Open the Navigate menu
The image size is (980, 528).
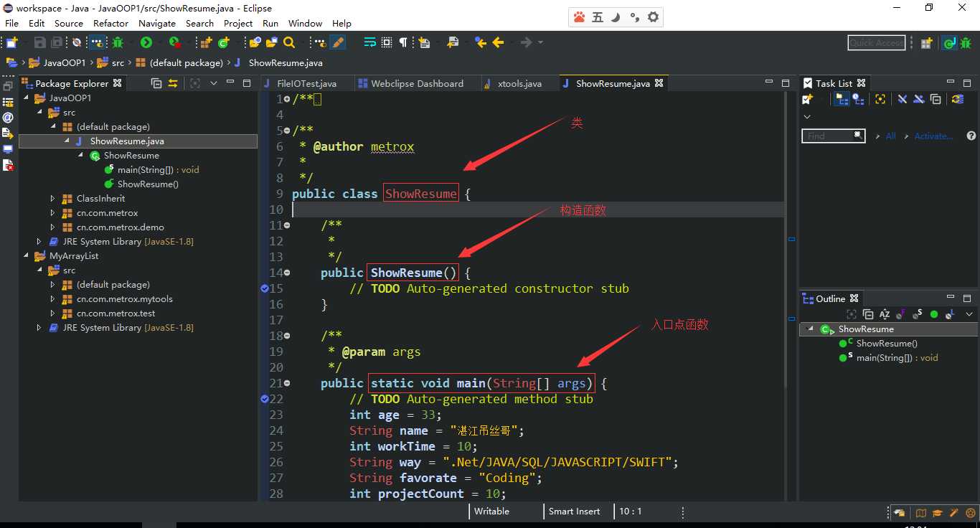click(x=157, y=23)
